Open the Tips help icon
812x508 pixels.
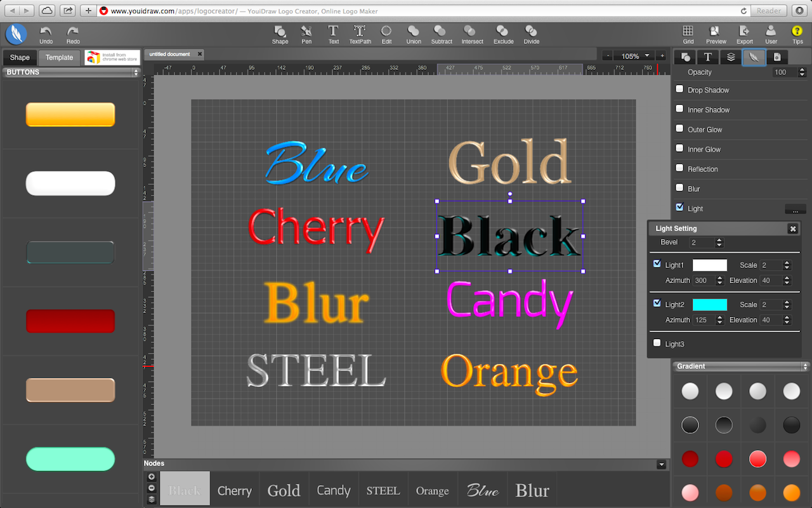tap(797, 30)
